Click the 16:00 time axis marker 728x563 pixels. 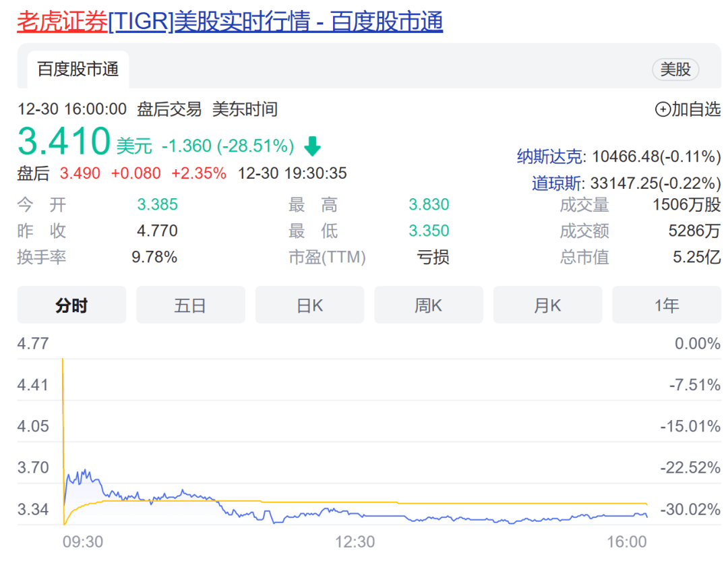click(627, 542)
